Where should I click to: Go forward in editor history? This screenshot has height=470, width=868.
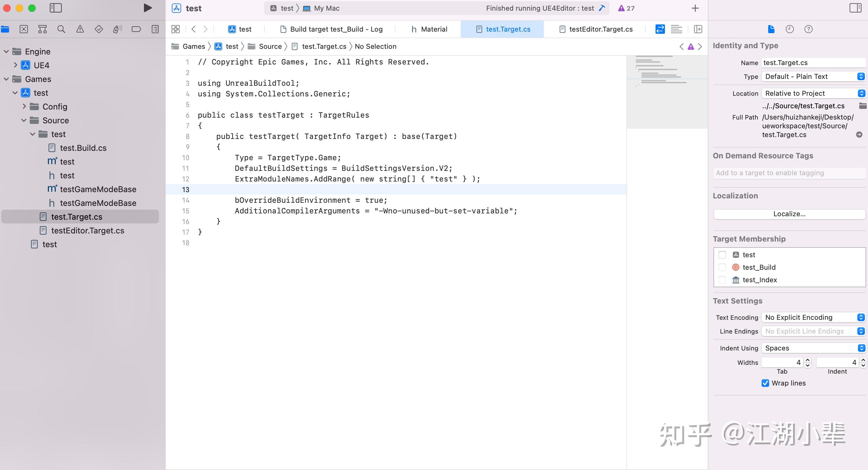click(x=206, y=29)
